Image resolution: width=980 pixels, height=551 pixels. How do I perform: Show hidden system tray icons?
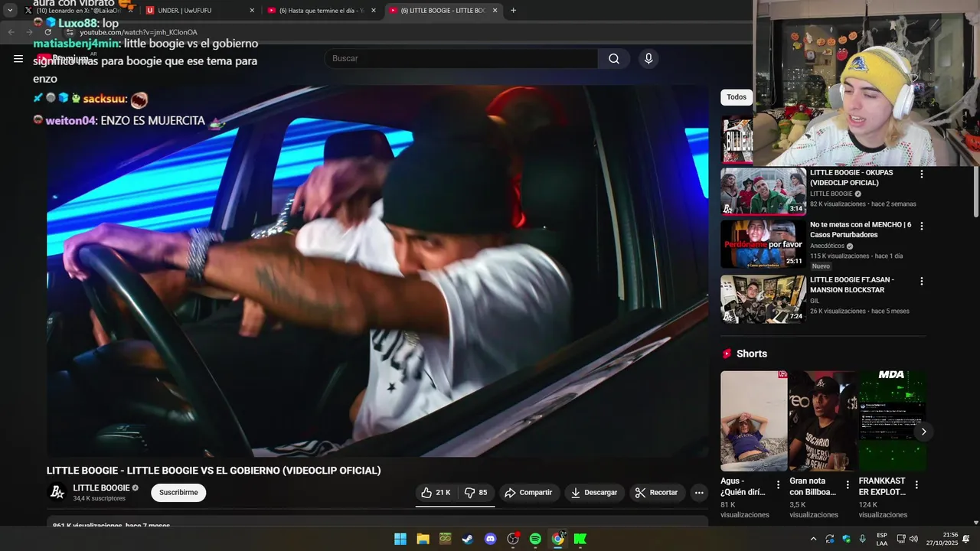(813, 539)
